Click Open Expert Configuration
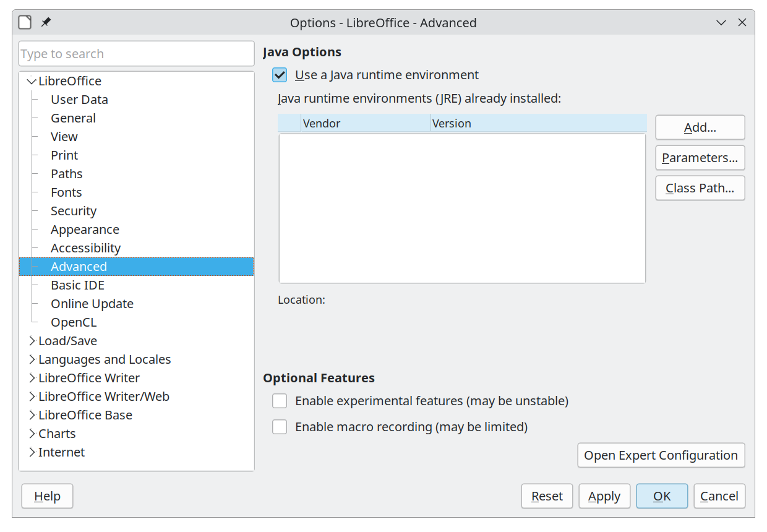This screenshot has height=532, width=767. tap(661, 455)
